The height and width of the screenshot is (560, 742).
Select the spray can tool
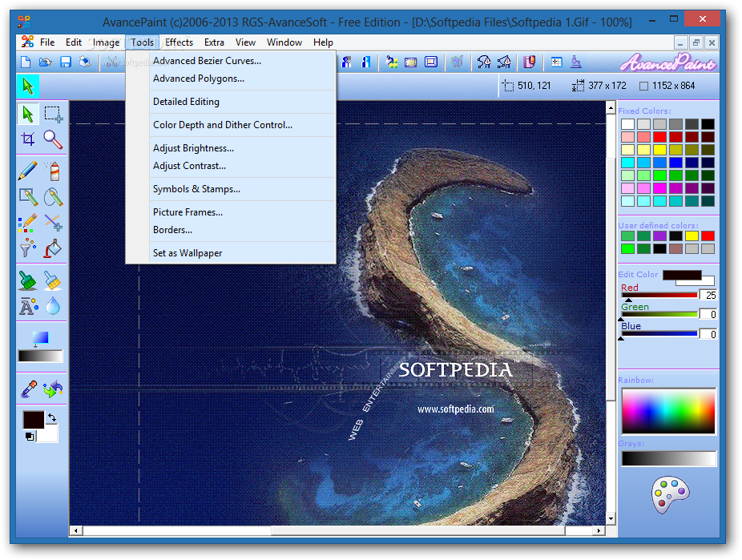pyautogui.click(x=53, y=171)
